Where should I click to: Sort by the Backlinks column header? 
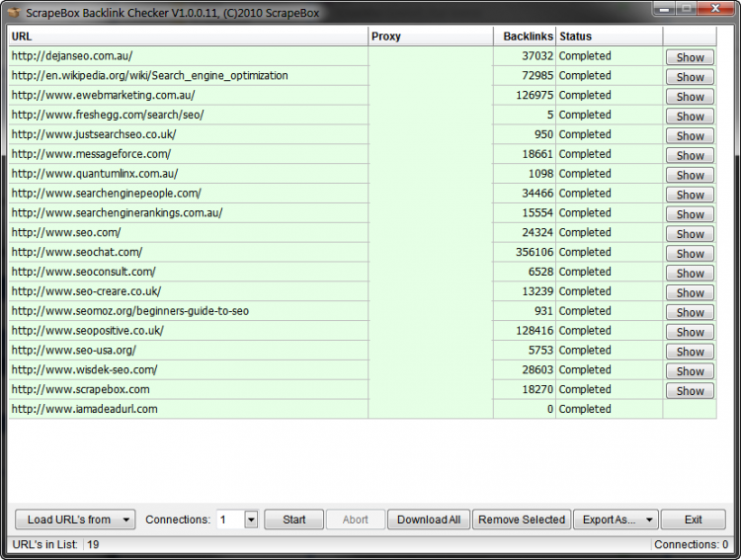[x=526, y=37]
